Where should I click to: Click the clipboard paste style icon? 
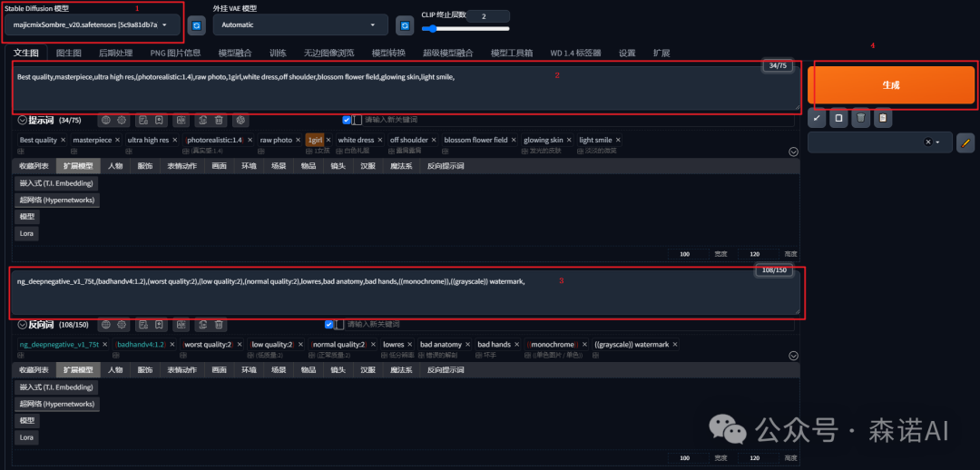point(883,118)
